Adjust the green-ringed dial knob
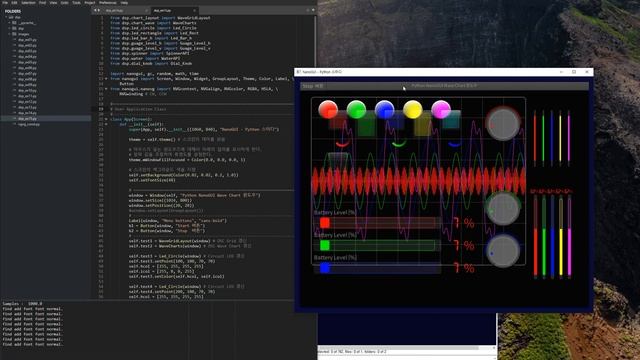 [x=503, y=209]
